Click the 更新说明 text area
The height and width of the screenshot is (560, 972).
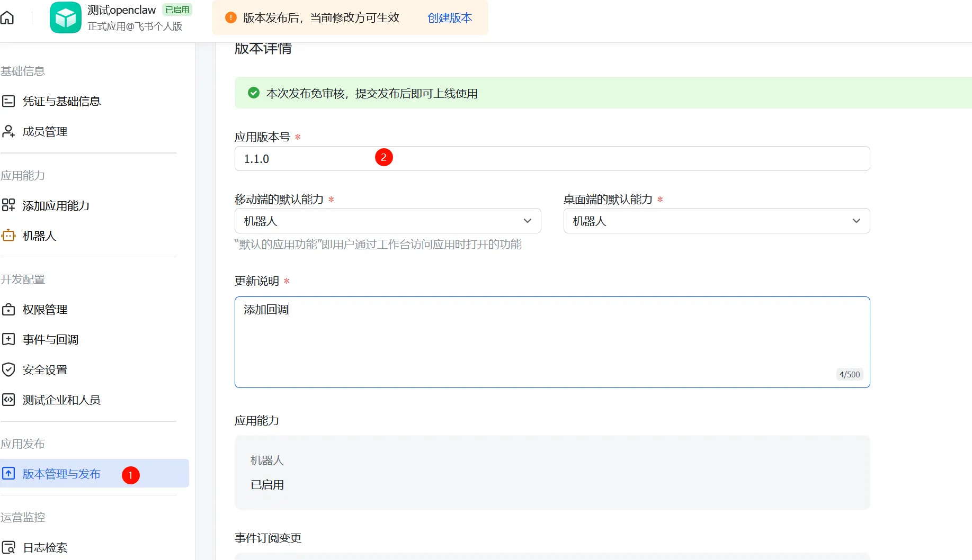552,342
